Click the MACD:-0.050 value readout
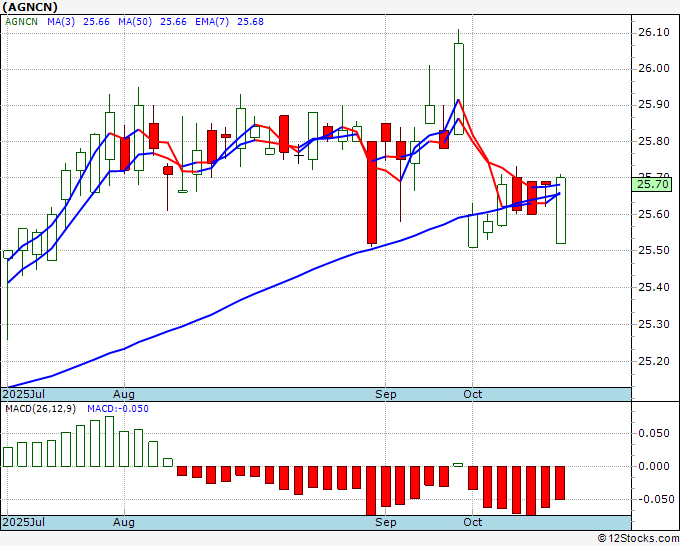The image size is (680, 546). click(x=118, y=409)
